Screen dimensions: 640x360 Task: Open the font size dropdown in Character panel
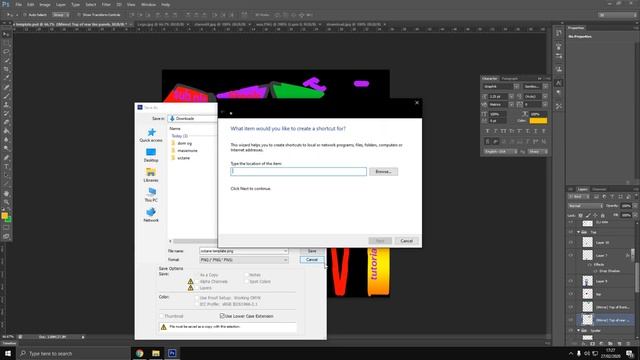[x=511, y=96]
